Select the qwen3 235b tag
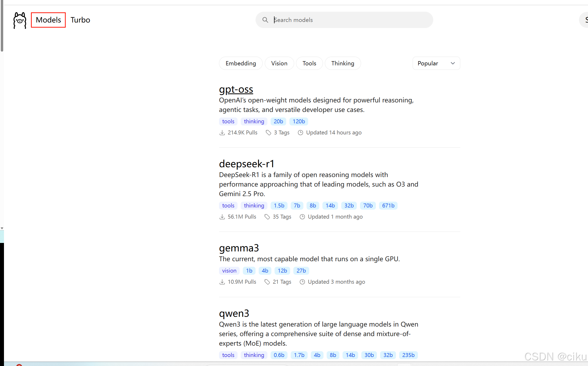588x366 pixels. click(408, 355)
